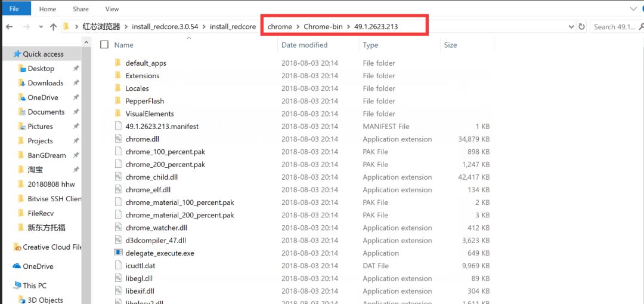Open the Downloads folder in Quick access
The width and height of the screenshot is (644, 304).
click(x=45, y=83)
